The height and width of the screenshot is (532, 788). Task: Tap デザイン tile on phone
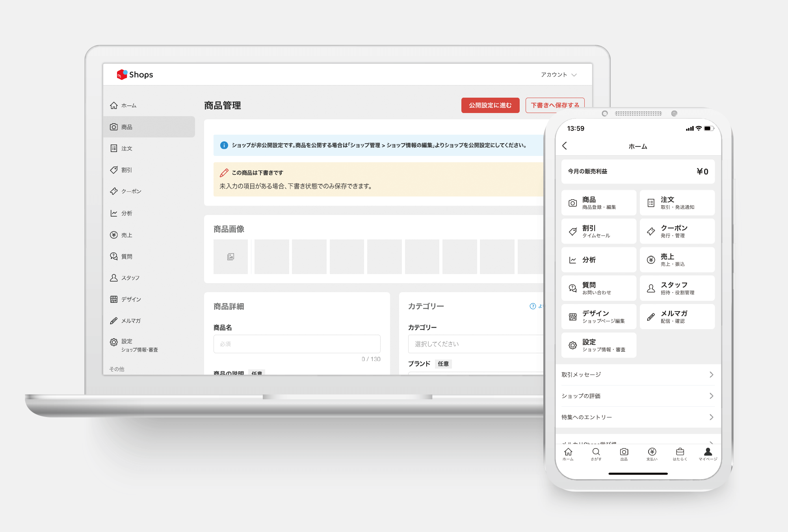pos(598,317)
